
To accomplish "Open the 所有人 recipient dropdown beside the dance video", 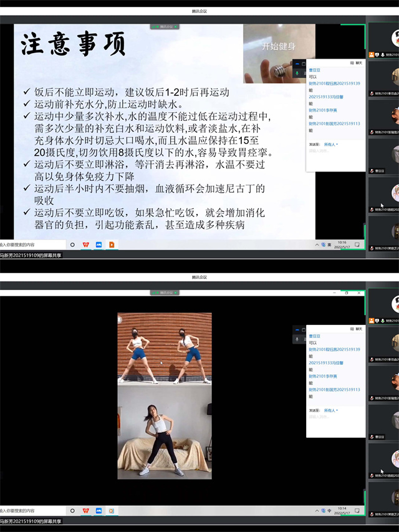I will point(331,410).
